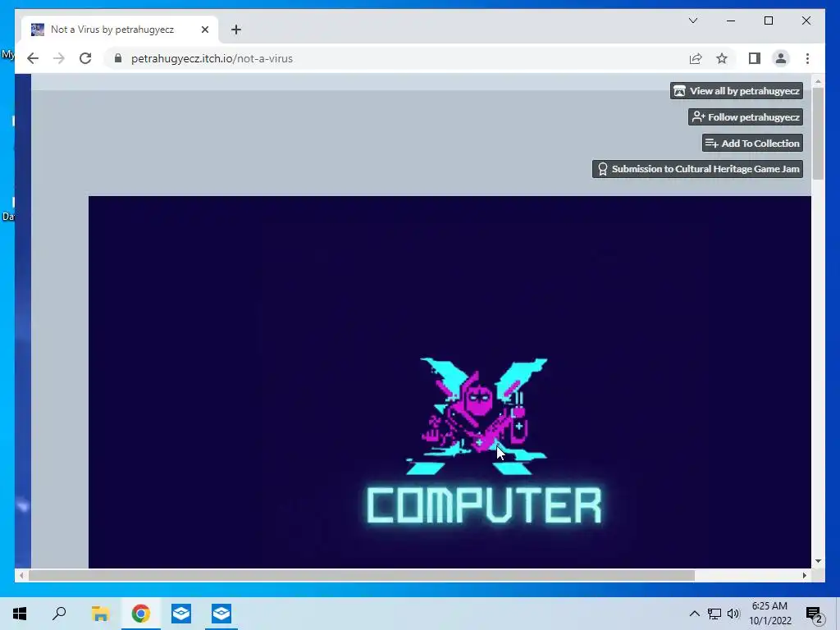
Task: Maximize the Chrome window
Action: (768, 21)
